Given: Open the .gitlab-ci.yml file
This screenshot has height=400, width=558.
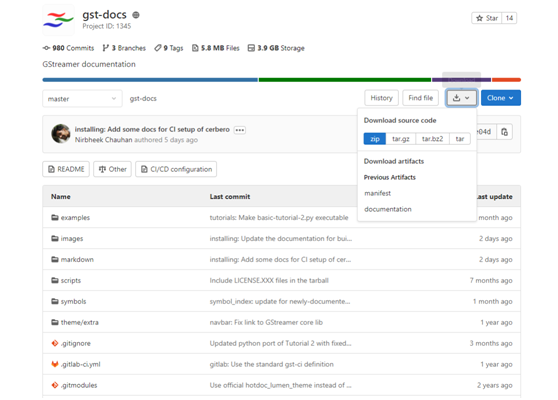Looking at the screenshot, I should click(x=80, y=364).
